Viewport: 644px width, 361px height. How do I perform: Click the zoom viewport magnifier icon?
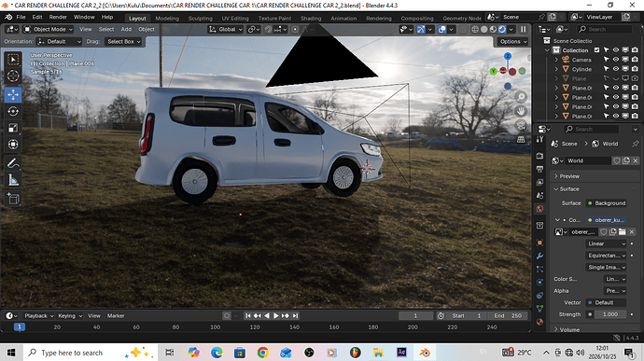pos(521,97)
